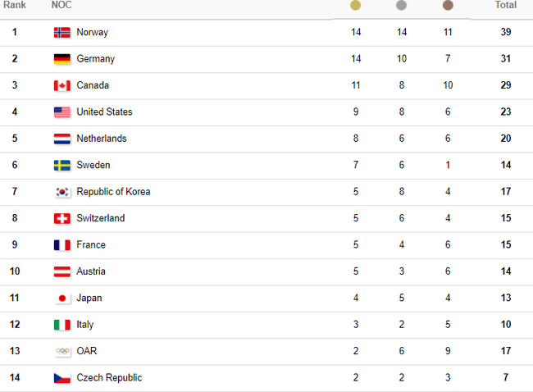Click the United States flag icon
This screenshot has height=392, width=533.
coord(62,112)
